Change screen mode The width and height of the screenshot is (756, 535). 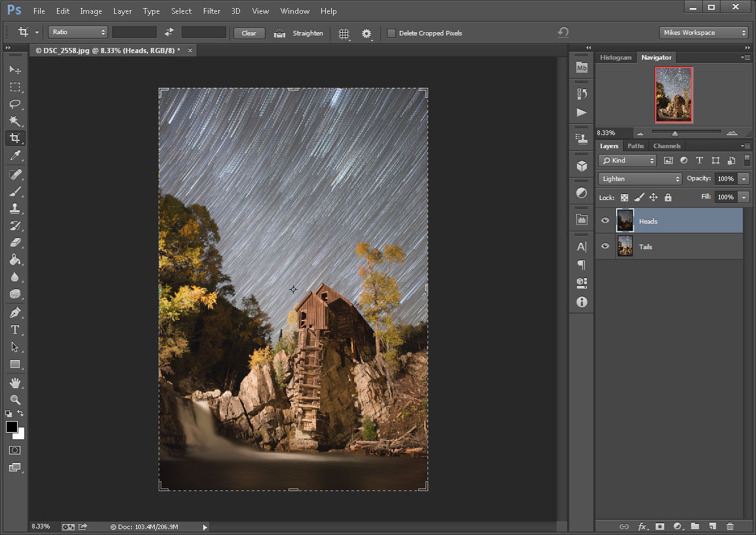(15, 467)
